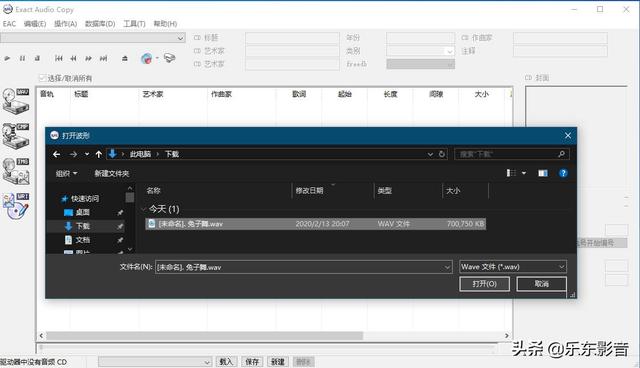Click New button at bottom
The height and width of the screenshot is (368, 640).
278,361
